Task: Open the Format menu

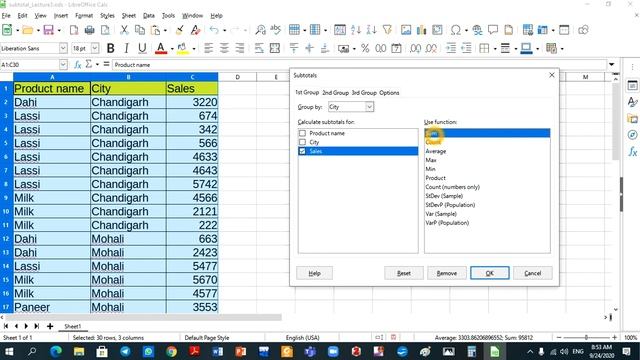Action: pos(84,16)
